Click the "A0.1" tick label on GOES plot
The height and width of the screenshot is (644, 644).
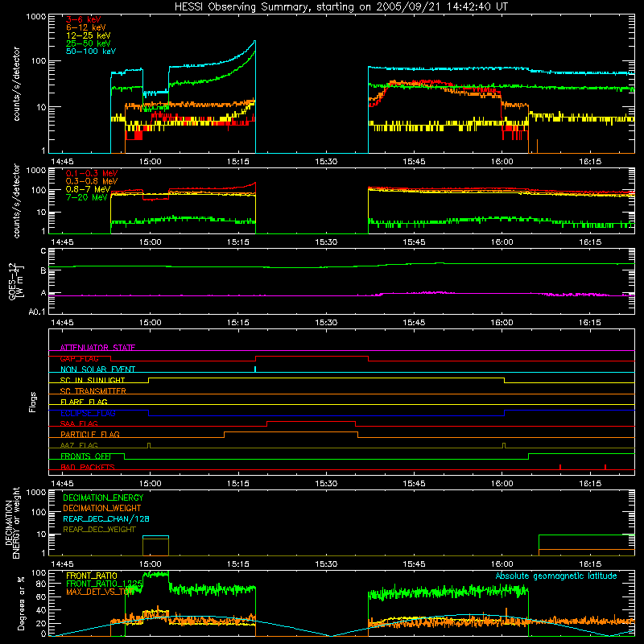coord(36,312)
